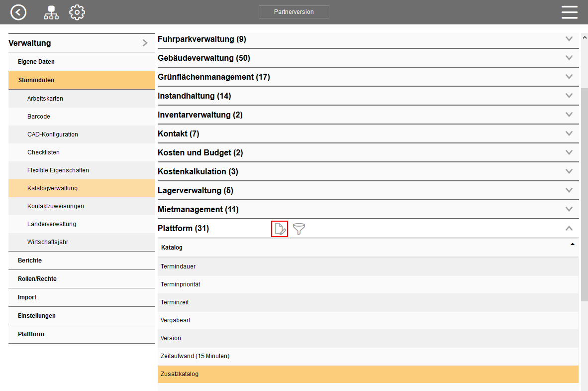Toggle sort arrow in Katalog column
The height and width of the screenshot is (391, 588).
(x=572, y=245)
